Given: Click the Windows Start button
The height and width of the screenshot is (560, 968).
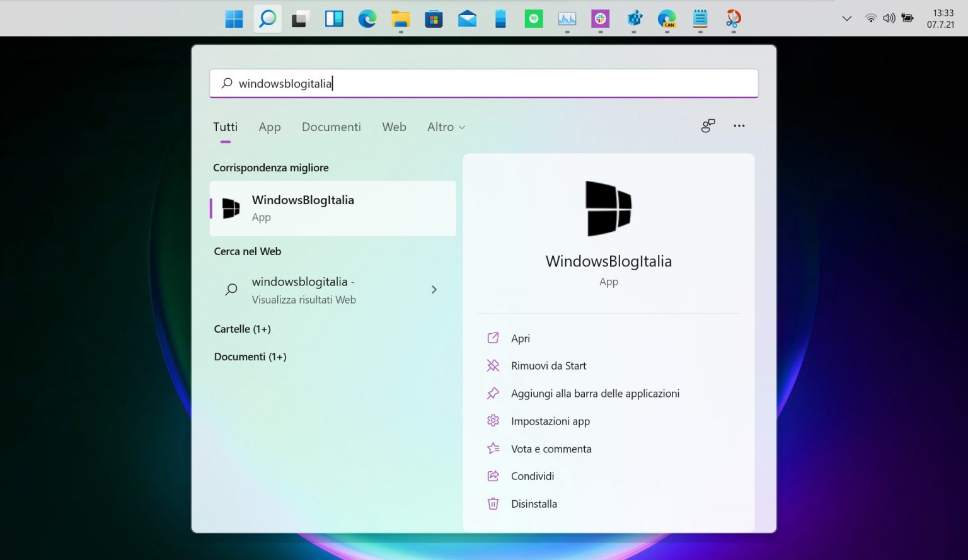Looking at the screenshot, I should coord(233,18).
